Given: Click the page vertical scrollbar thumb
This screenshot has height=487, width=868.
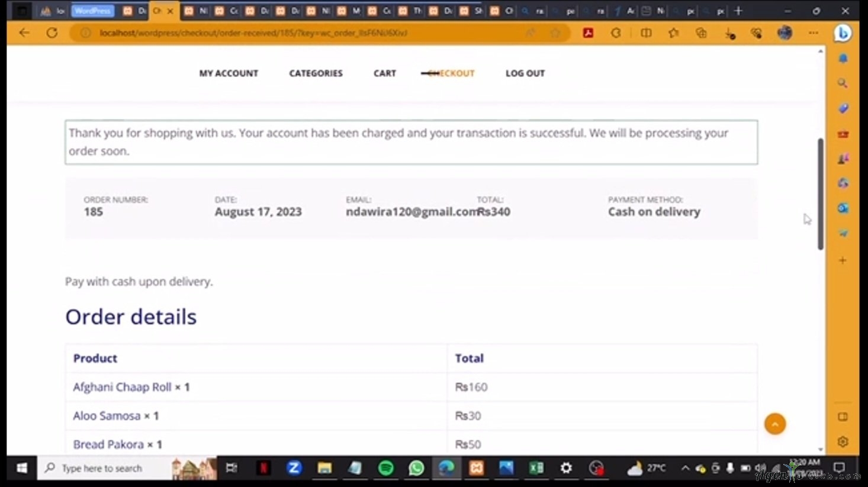Looking at the screenshot, I should pyautogui.click(x=821, y=194).
